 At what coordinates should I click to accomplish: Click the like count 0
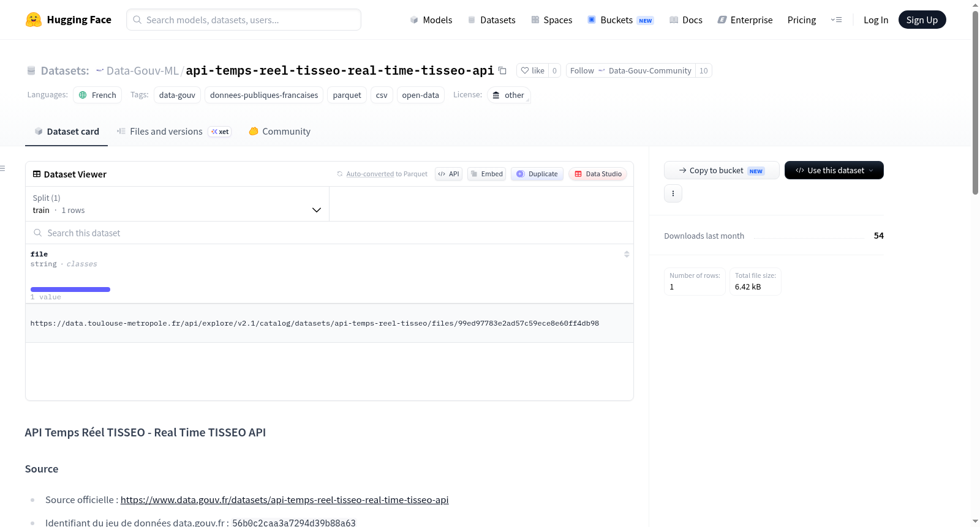[554, 70]
